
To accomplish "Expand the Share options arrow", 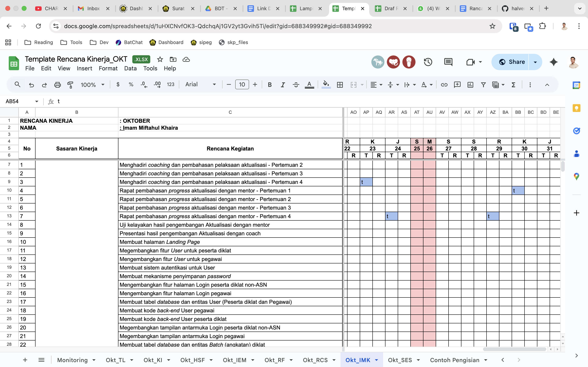I will point(535,62).
